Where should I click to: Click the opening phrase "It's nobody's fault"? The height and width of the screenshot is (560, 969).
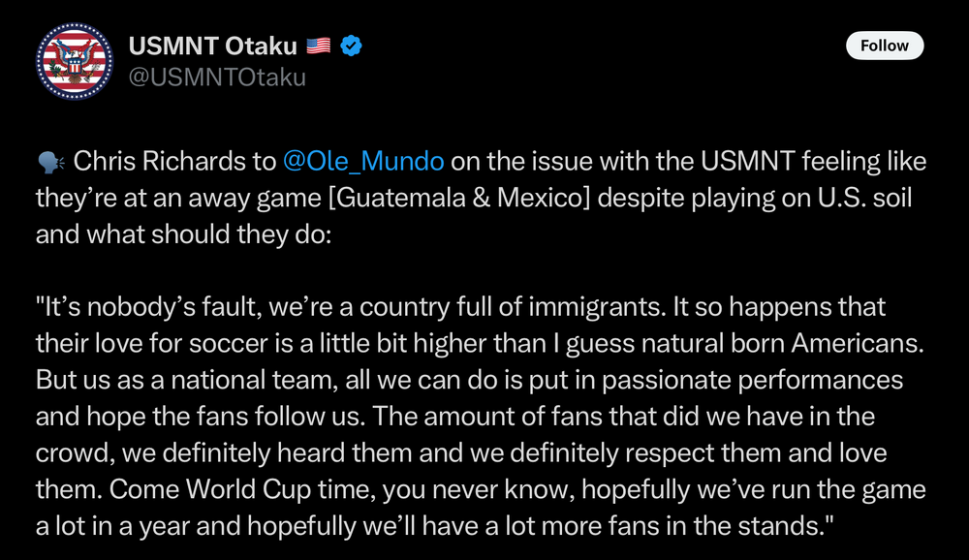pyautogui.click(x=138, y=308)
